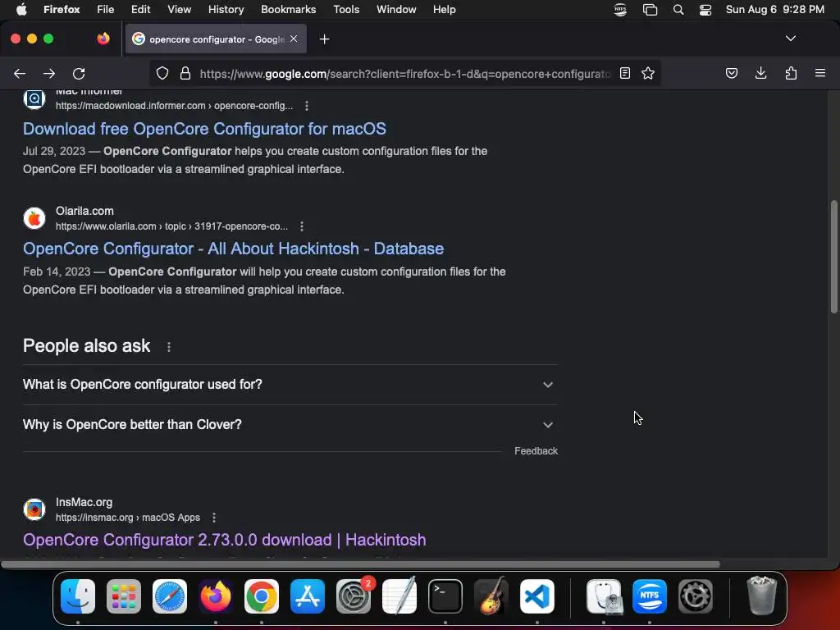
Task: Open Control Center in menu bar
Action: (705, 10)
